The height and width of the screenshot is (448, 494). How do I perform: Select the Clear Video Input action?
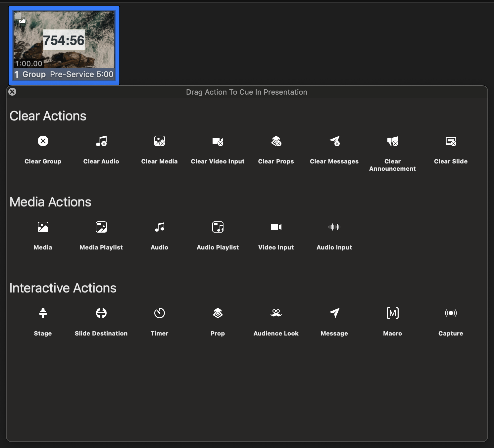point(218,141)
